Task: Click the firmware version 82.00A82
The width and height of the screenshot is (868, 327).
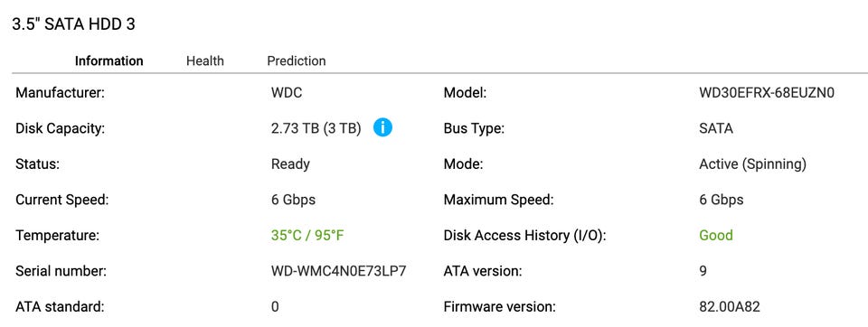Action: click(x=730, y=306)
